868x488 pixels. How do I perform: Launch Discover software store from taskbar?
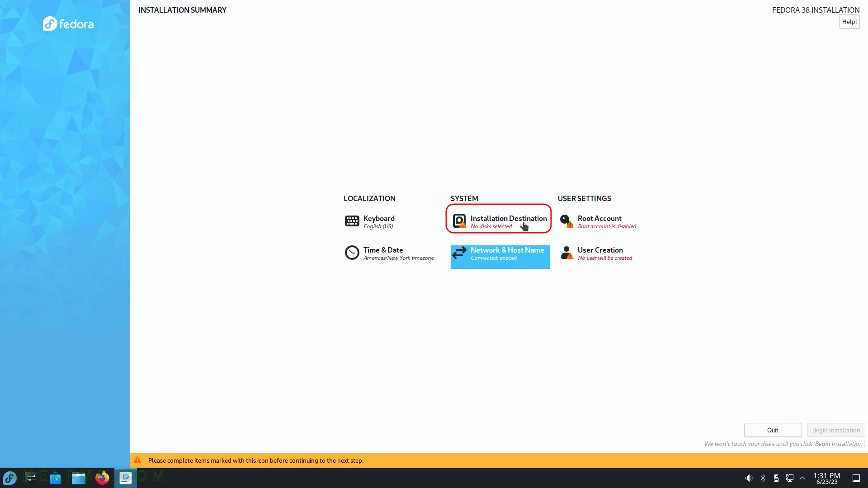point(55,478)
